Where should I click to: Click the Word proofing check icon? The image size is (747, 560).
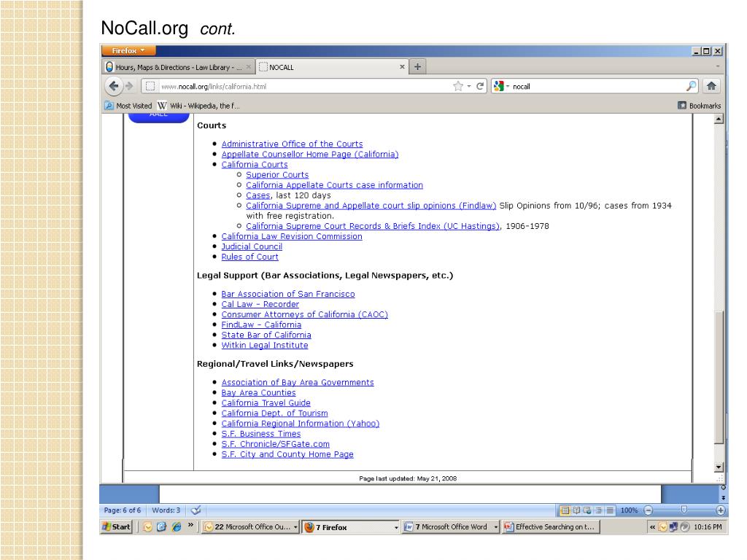[x=196, y=510]
